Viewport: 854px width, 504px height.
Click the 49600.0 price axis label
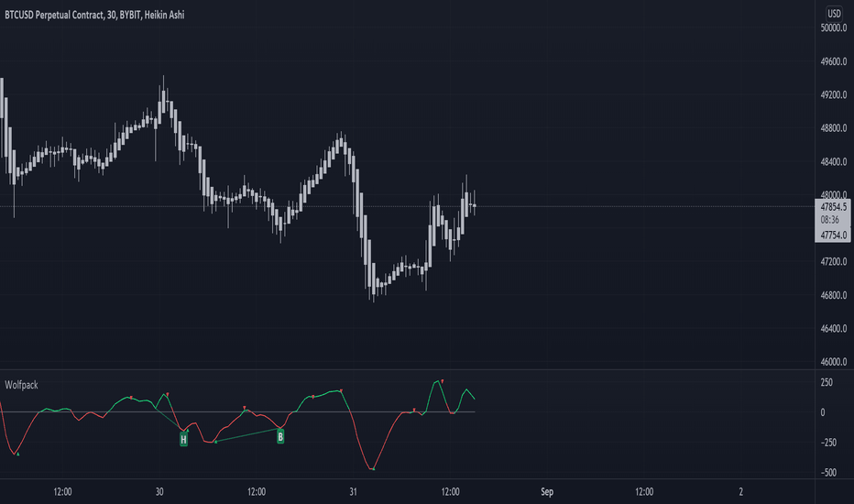tap(833, 62)
